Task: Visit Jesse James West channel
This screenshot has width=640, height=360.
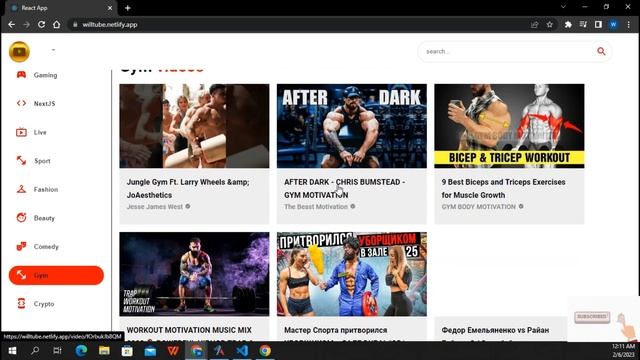Action: [155, 207]
